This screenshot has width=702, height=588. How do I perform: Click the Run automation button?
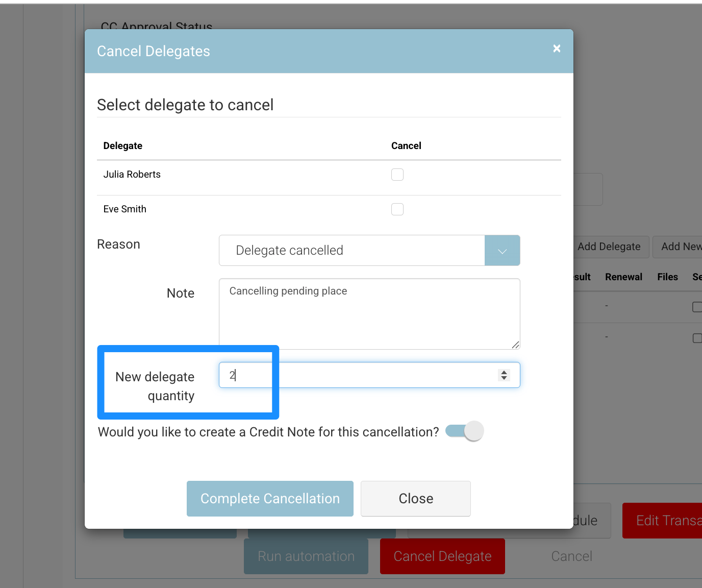coord(306,556)
